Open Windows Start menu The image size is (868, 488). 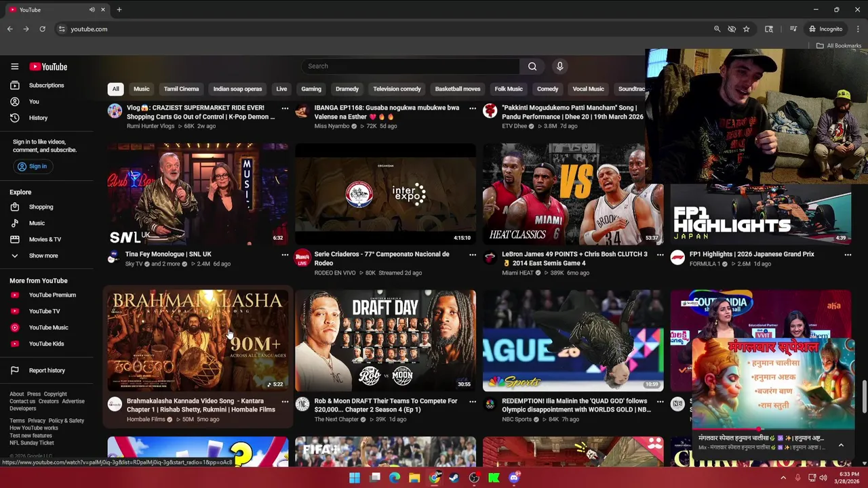(x=355, y=478)
